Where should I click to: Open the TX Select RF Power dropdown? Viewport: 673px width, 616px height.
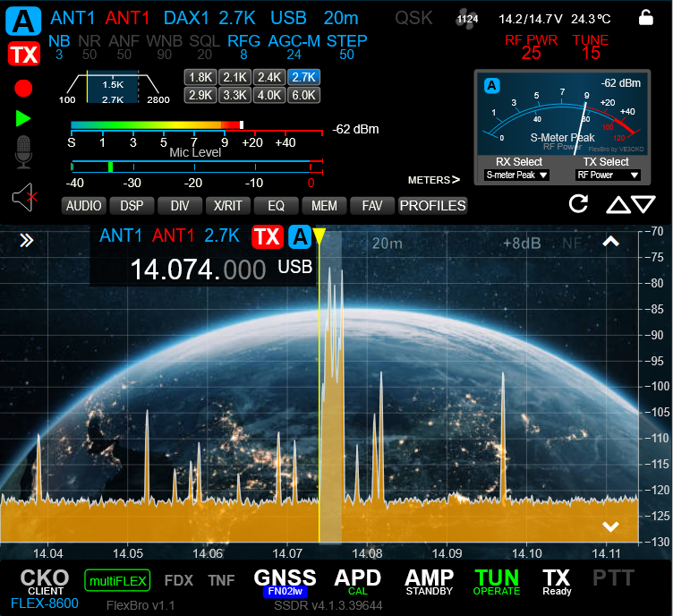coord(608,175)
